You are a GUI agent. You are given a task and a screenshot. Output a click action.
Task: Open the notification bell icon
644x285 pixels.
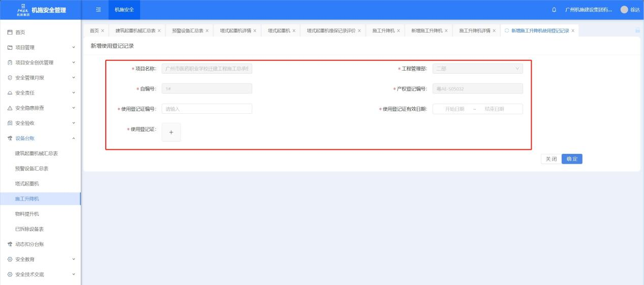[553, 10]
